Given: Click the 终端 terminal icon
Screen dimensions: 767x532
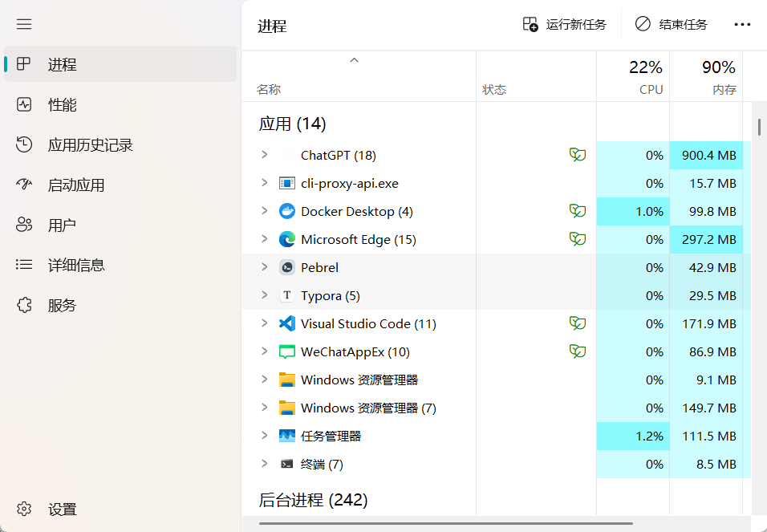Looking at the screenshot, I should (287, 464).
